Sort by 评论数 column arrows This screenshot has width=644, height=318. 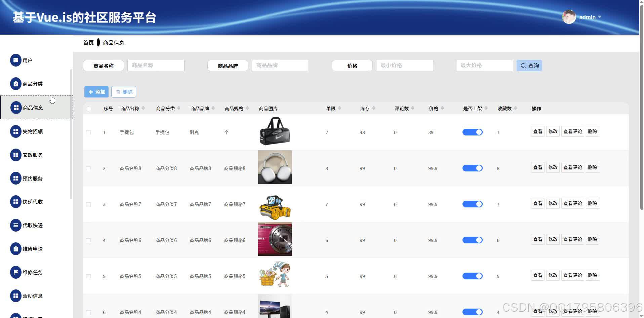(413, 108)
